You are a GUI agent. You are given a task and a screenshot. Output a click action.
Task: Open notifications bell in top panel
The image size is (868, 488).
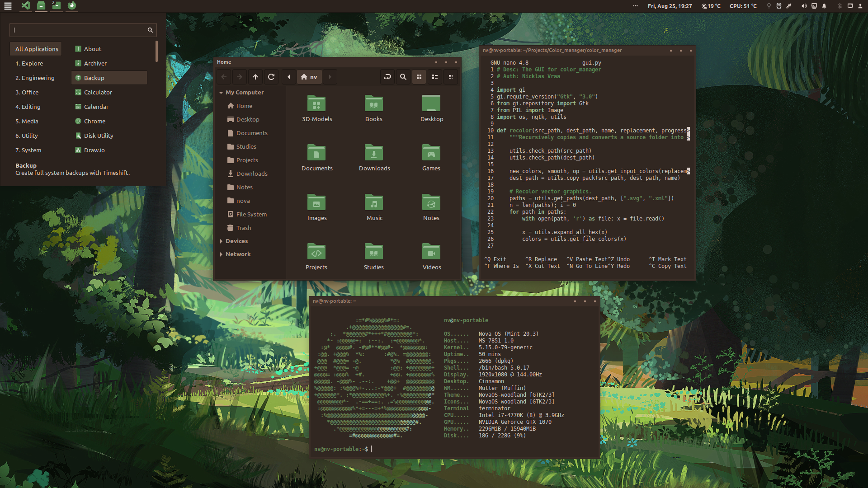(x=824, y=6)
